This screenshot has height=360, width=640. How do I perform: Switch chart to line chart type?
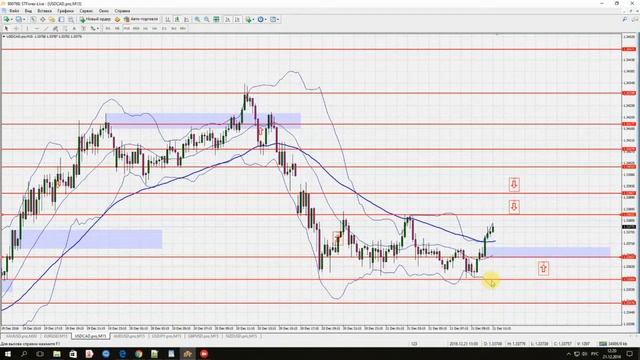tap(186, 19)
